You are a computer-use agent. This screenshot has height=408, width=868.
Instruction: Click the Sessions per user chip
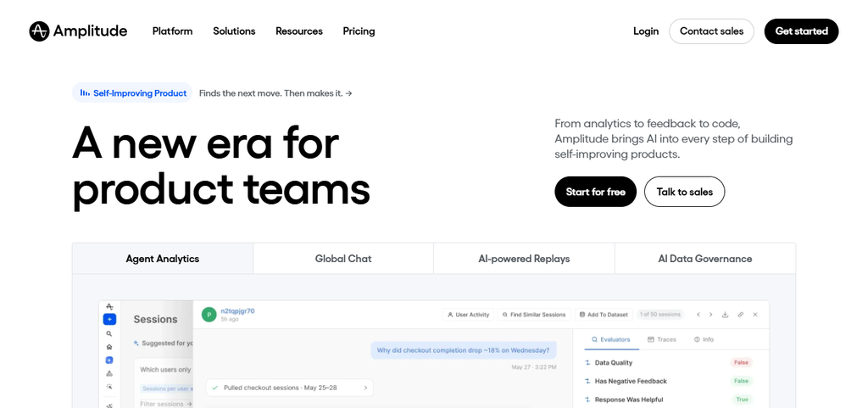166,388
